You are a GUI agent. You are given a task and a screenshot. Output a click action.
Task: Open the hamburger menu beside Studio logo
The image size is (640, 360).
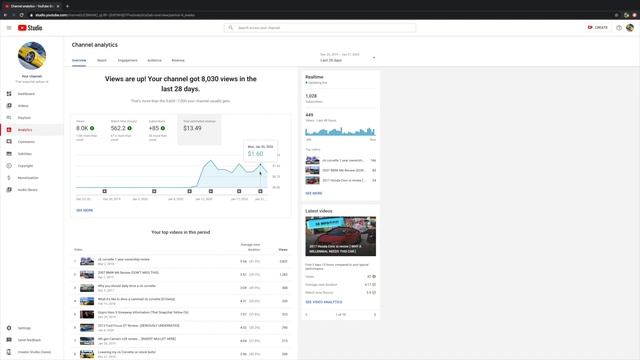coord(9,28)
